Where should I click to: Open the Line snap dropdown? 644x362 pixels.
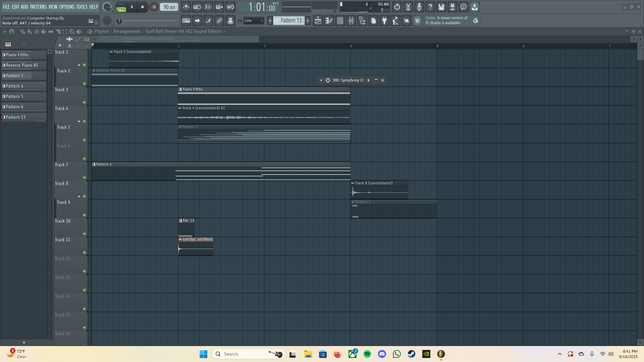(253, 21)
